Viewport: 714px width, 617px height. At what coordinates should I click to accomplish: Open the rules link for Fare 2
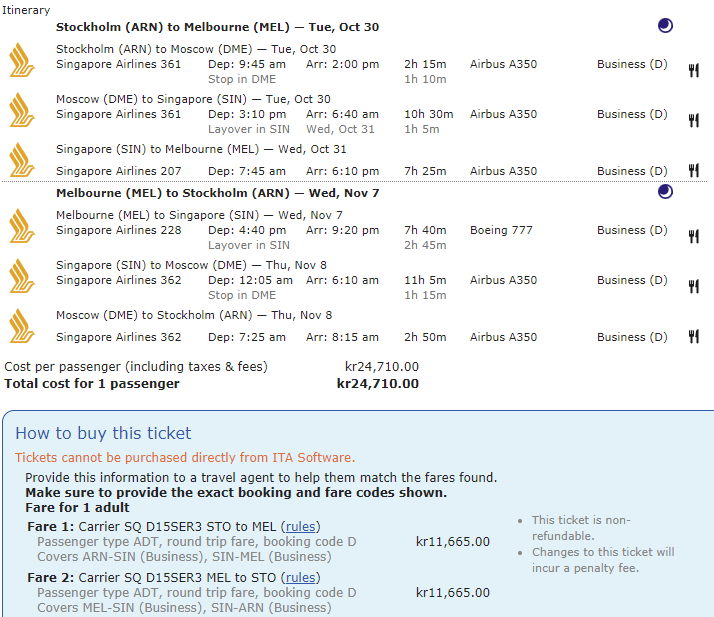tap(300, 577)
